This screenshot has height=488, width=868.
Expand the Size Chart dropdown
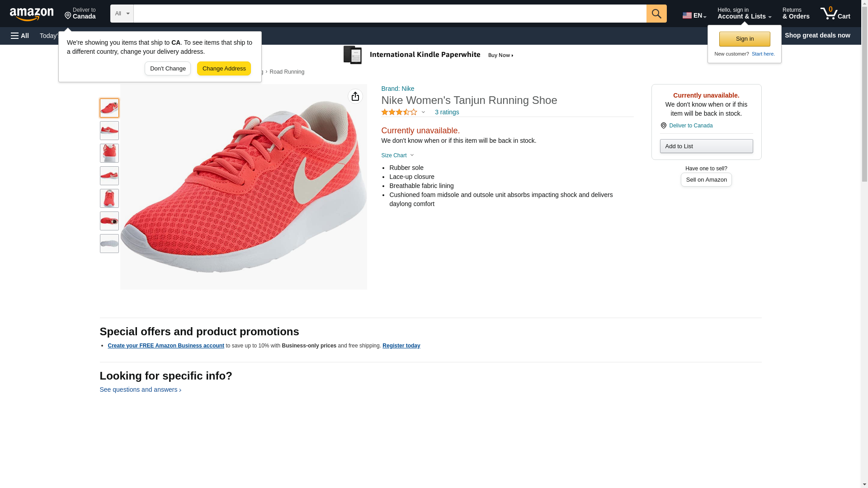[x=397, y=155]
